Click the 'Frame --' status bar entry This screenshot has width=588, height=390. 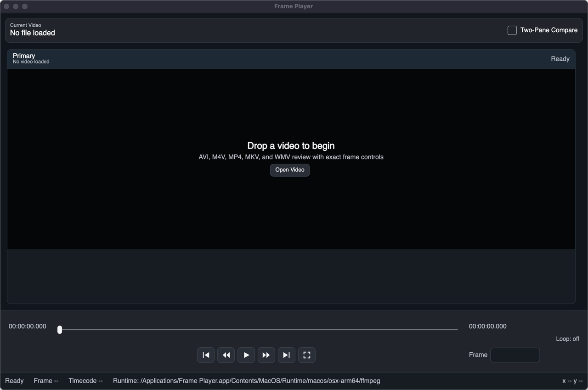(46, 381)
